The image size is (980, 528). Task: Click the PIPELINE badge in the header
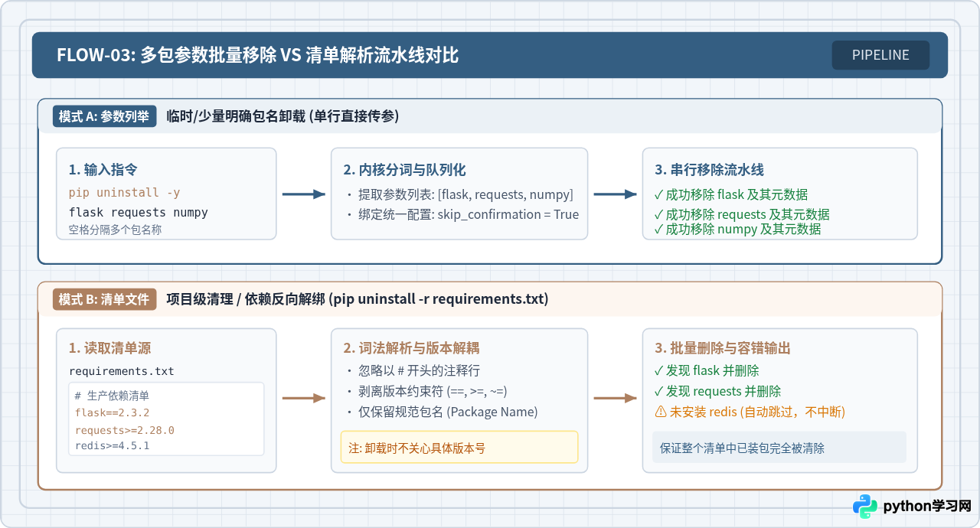pyautogui.click(x=880, y=55)
